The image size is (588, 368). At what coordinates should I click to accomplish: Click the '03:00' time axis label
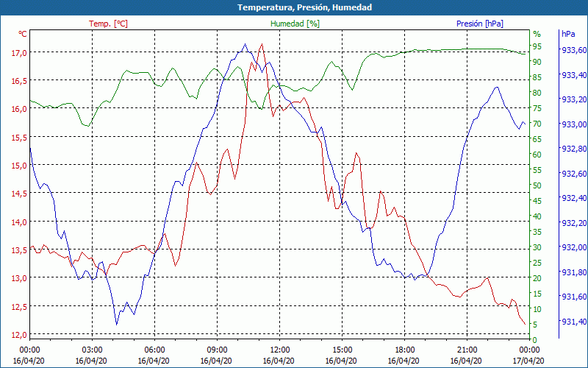click(93, 350)
